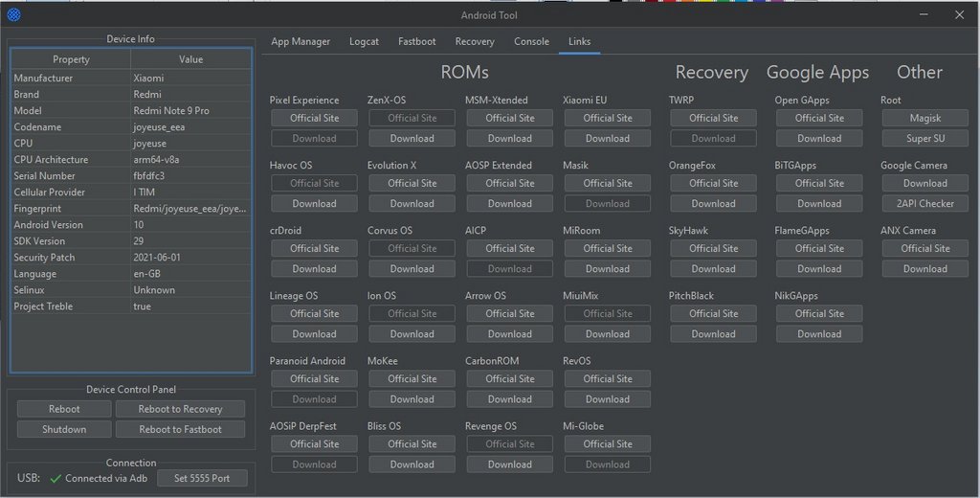Select the Cellular Provider I TIM value

tap(144, 192)
